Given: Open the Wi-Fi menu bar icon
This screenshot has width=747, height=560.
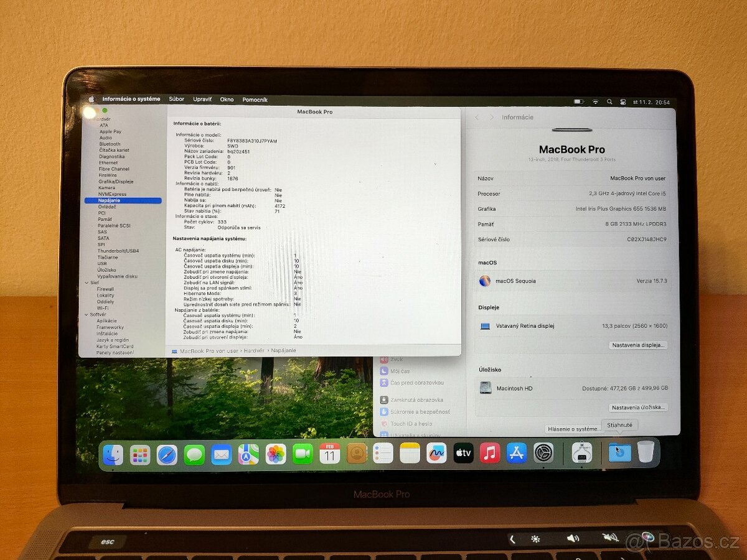Looking at the screenshot, I should [x=595, y=101].
